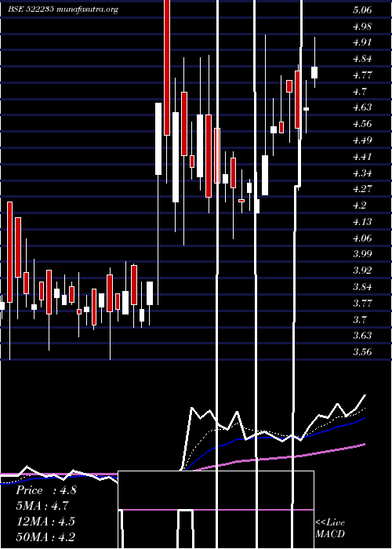Click the 4.91 price axis label
392x549 pixels.
362,42
